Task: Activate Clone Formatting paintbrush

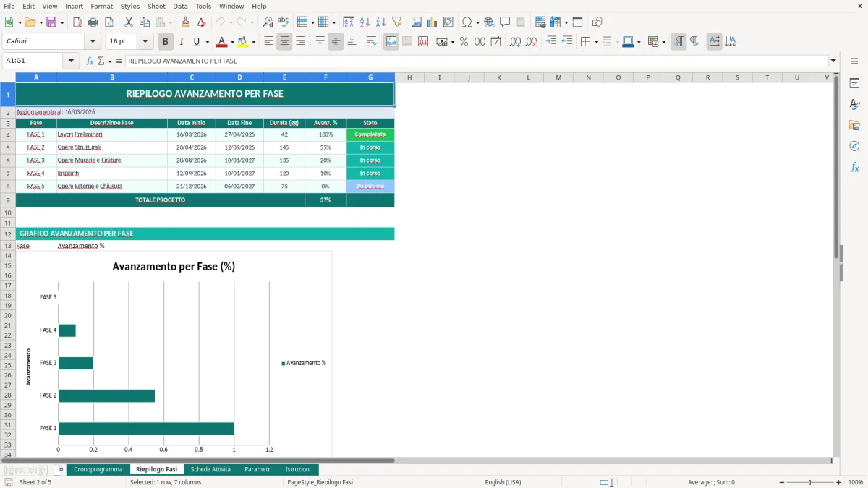Action: click(x=186, y=22)
